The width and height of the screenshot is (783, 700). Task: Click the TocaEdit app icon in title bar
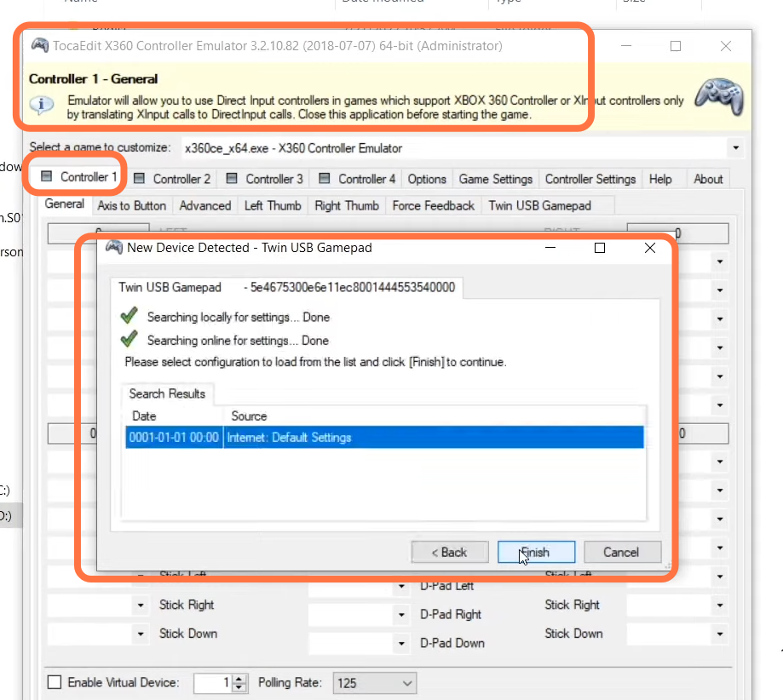pyautogui.click(x=40, y=45)
